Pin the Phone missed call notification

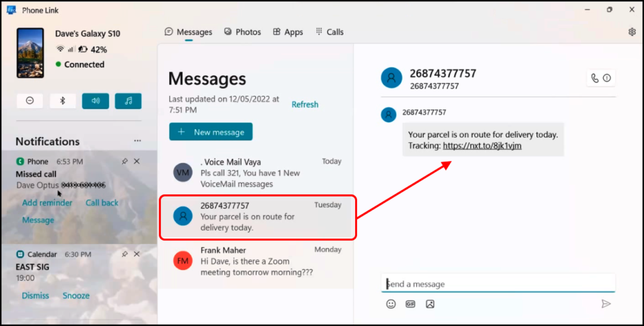coord(125,162)
